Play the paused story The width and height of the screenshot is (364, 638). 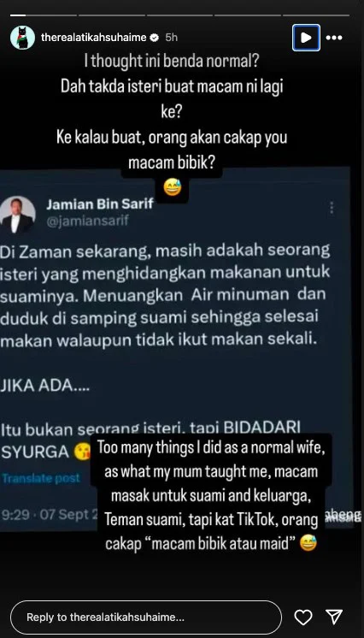(306, 38)
